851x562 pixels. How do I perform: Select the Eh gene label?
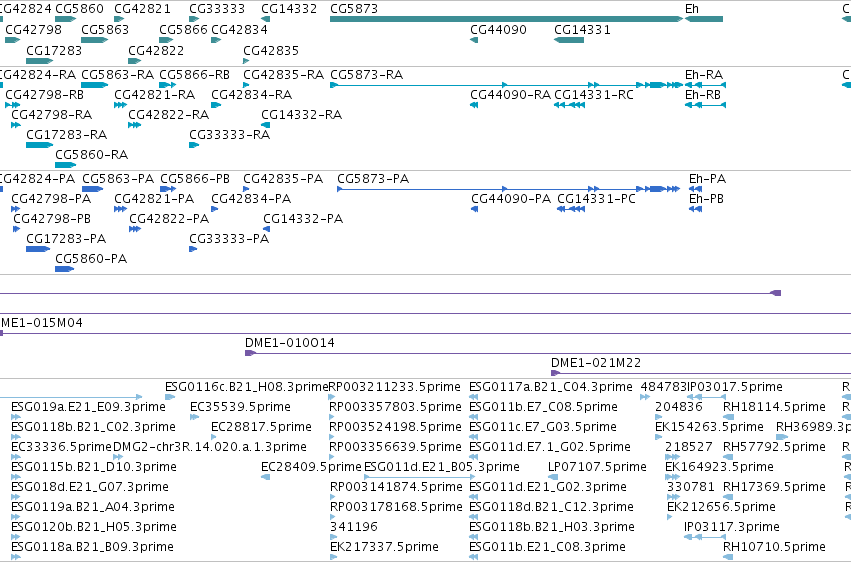692,9
